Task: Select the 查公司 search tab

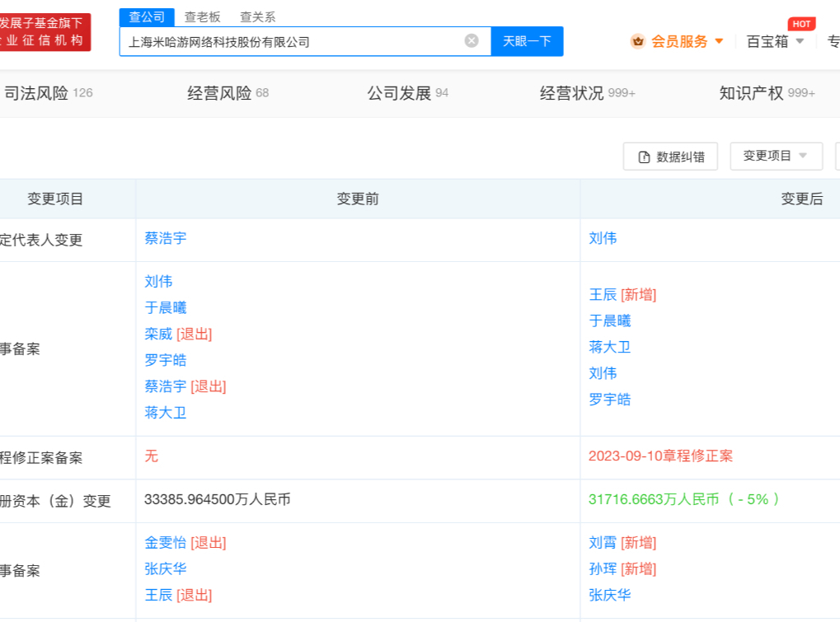Action: [147, 16]
